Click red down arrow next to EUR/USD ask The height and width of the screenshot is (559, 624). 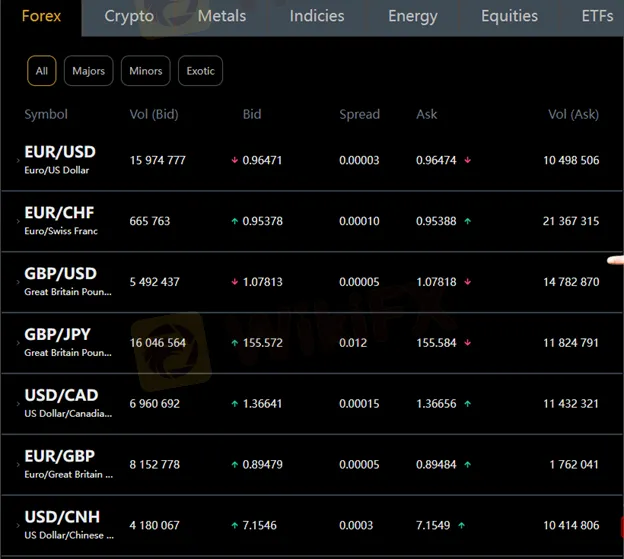click(x=467, y=160)
